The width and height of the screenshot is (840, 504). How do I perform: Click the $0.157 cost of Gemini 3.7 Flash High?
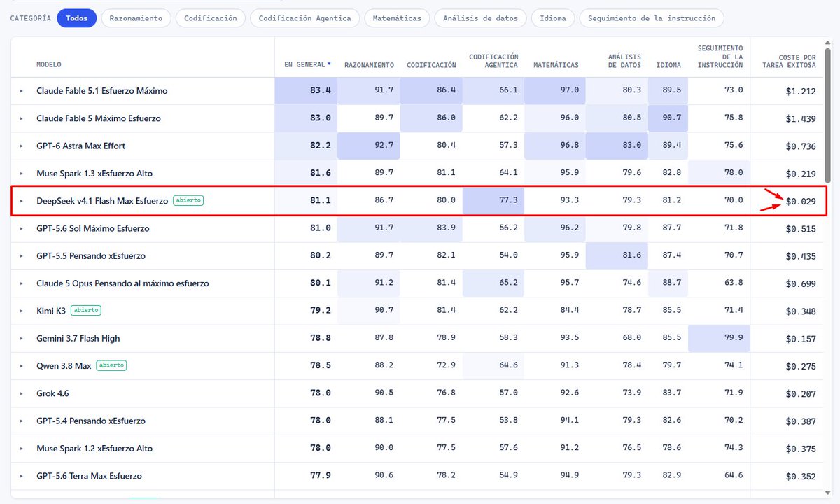click(x=801, y=338)
